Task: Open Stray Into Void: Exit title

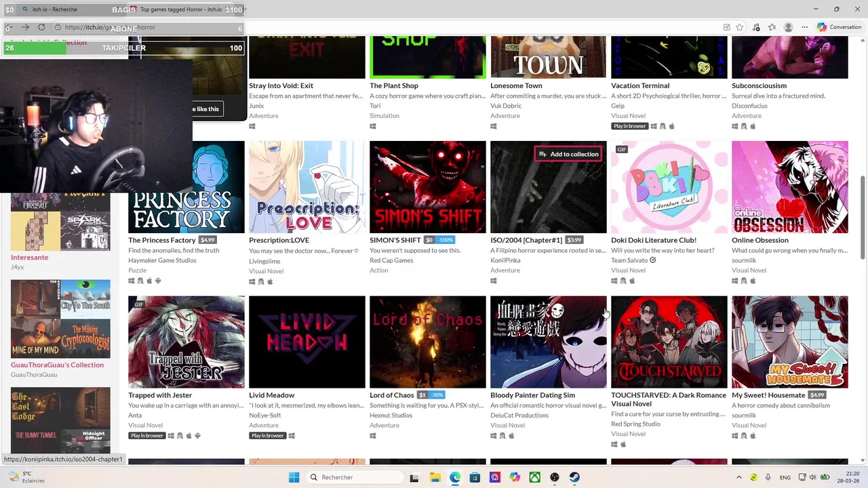Action: click(281, 85)
